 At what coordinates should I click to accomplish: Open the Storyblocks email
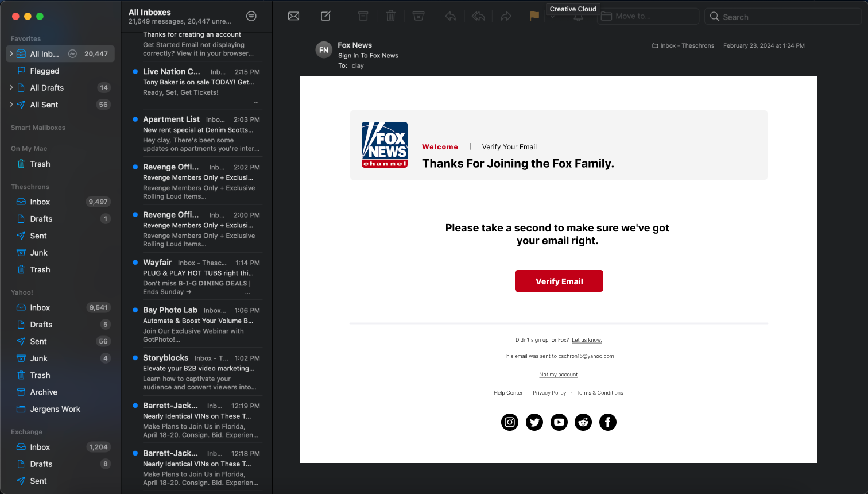tap(196, 371)
